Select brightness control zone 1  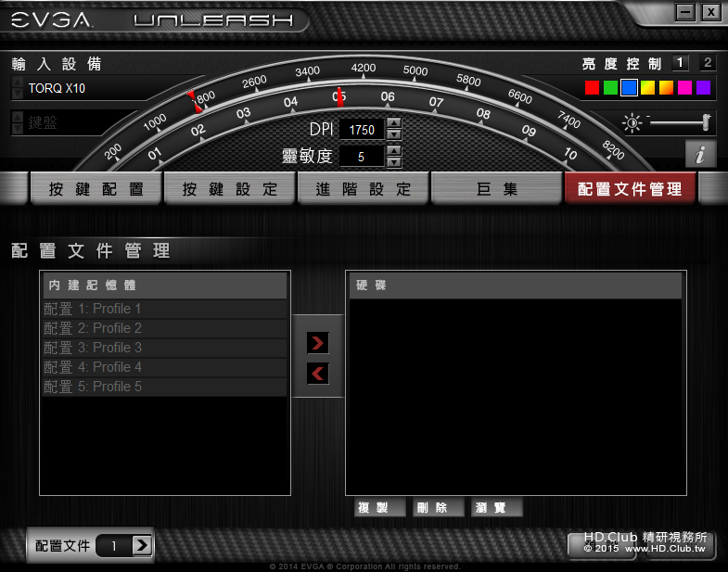[680, 63]
